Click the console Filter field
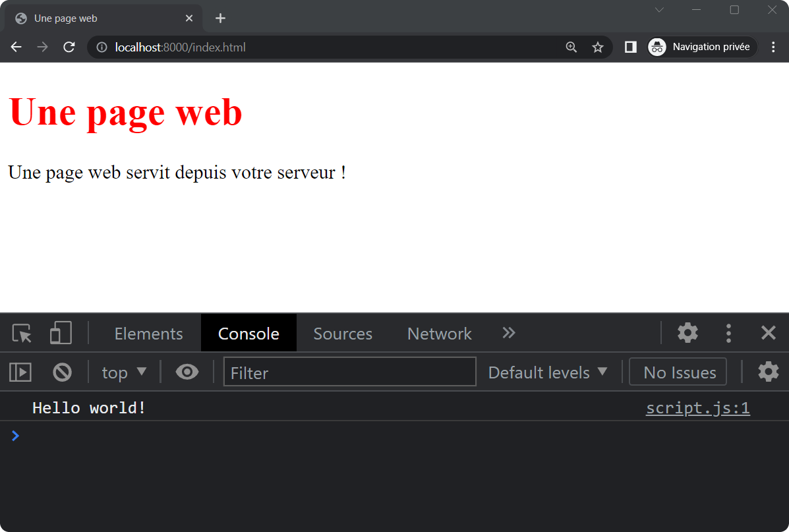Screen dimensions: 789x532 (x=350, y=372)
